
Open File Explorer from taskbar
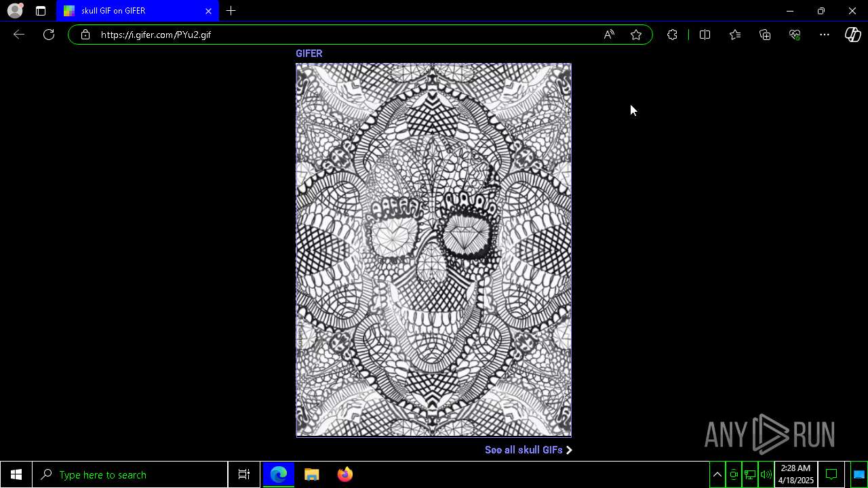click(312, 474)
